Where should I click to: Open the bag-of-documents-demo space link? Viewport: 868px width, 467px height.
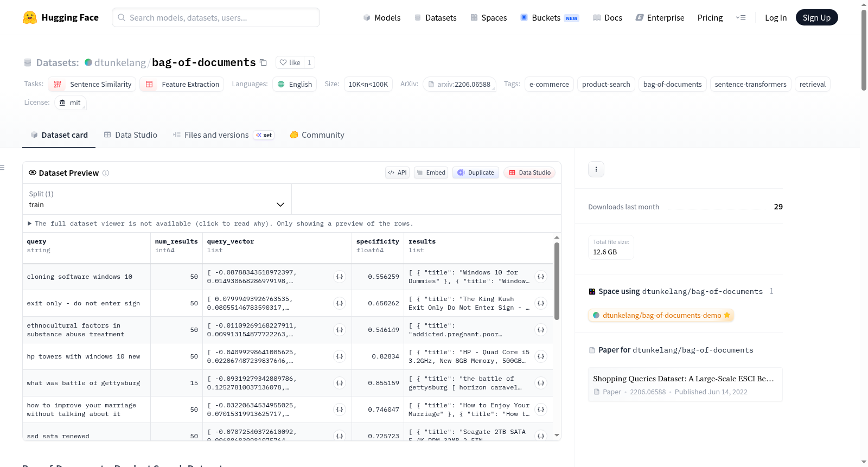coord(661,315)
